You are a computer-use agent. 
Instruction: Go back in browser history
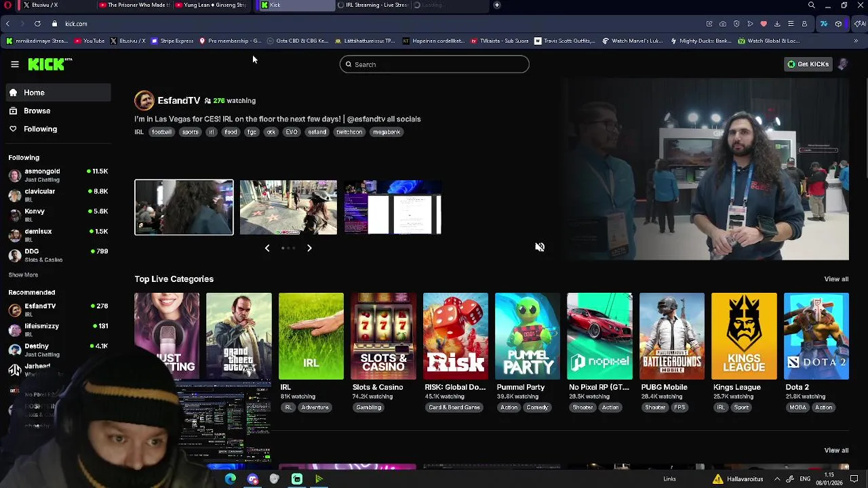point(7,24)
